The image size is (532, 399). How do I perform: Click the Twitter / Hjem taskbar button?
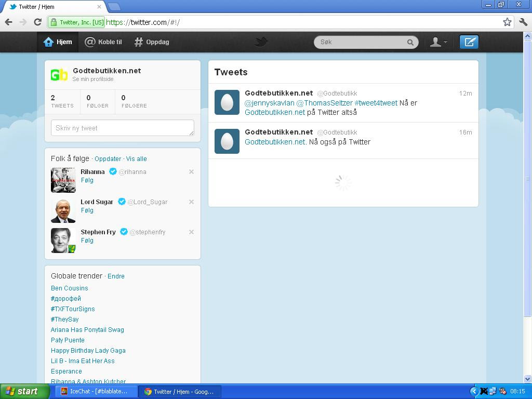click(180, 392)
